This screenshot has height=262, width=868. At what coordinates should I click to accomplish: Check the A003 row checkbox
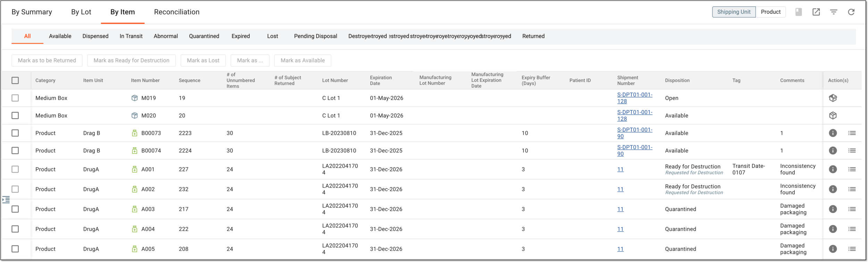(15, 209)
